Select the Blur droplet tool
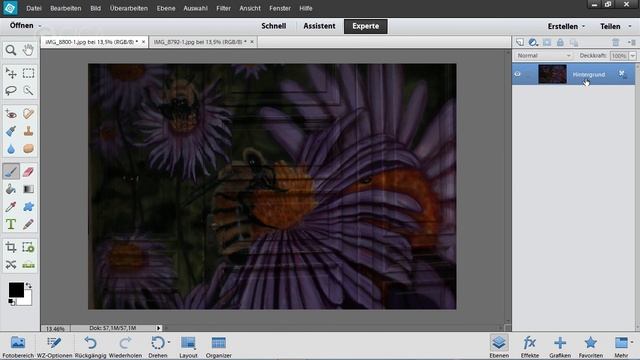This screenshot has height=360, width=640. coord(11,149)
